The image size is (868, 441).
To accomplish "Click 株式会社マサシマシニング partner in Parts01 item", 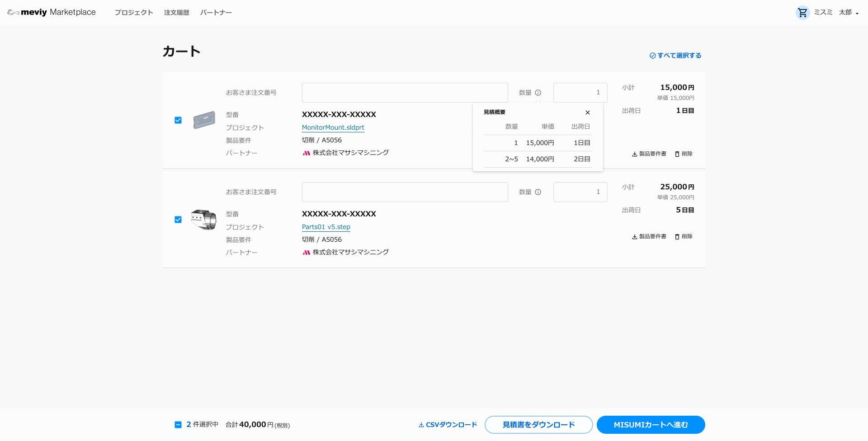I will [x=345, y=252].
